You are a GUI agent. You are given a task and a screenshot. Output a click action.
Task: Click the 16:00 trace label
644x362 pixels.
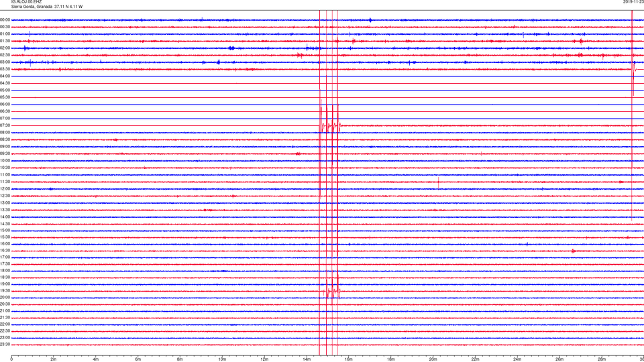5,244
